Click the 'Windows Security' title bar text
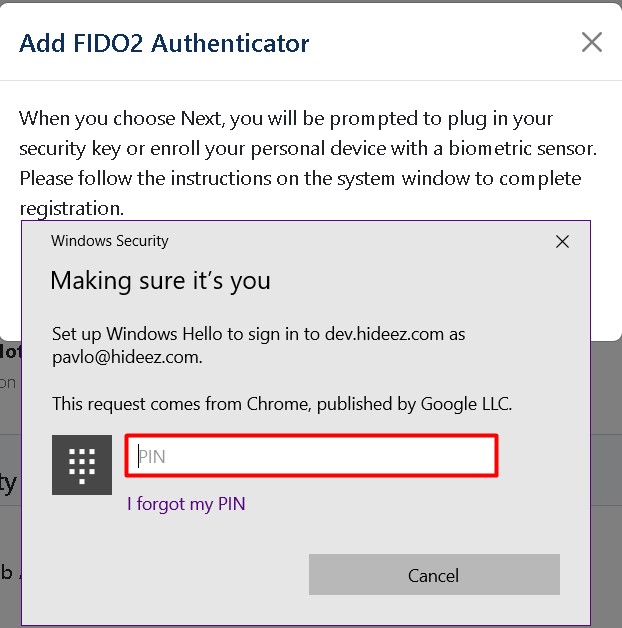 tap(110, 241)
